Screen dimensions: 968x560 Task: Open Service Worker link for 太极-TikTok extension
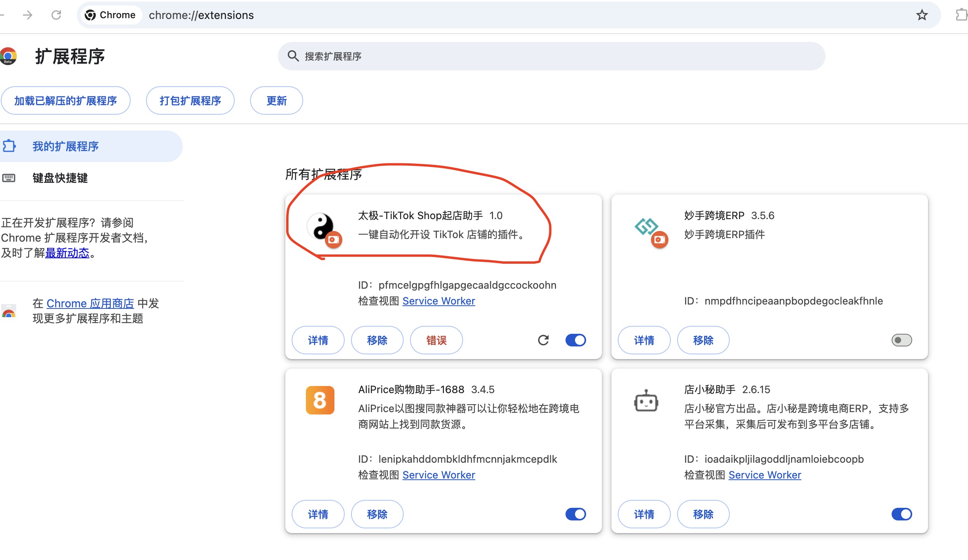point(438,301)
